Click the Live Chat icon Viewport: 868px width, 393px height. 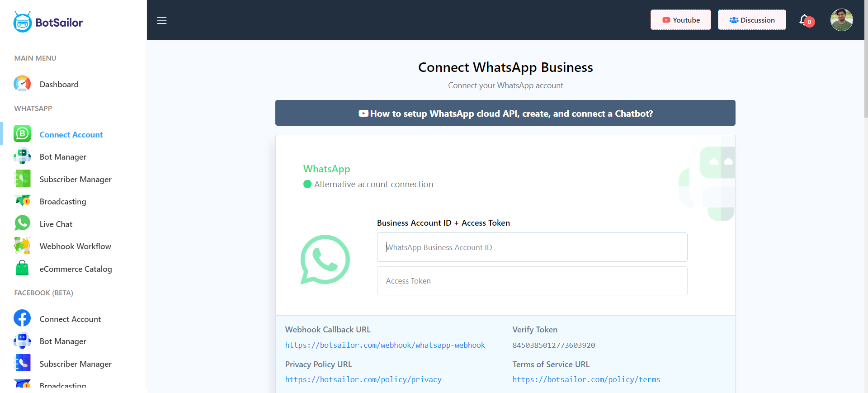(22, 223)
